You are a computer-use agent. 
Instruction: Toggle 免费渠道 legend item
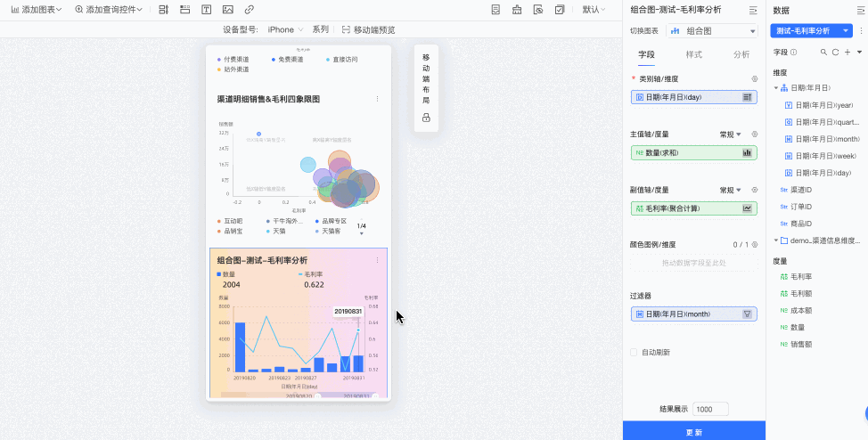click(x=287, y=59)
